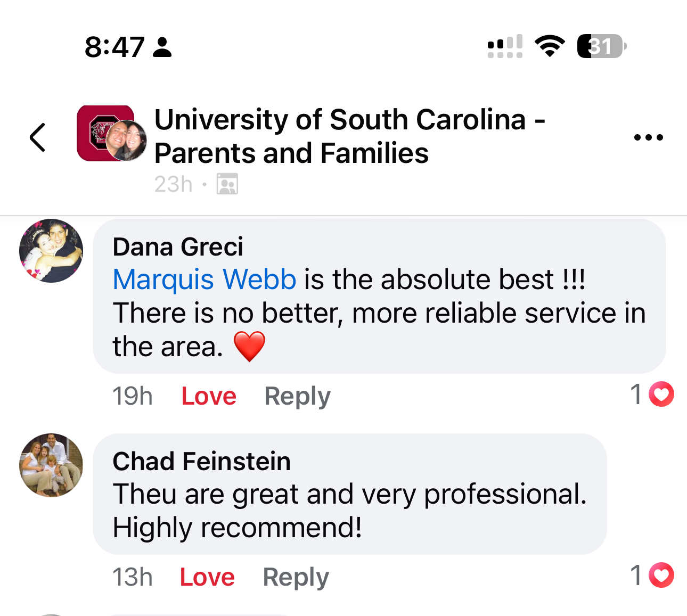
Task: Tap the Dana Greci name
Action: 178,247
